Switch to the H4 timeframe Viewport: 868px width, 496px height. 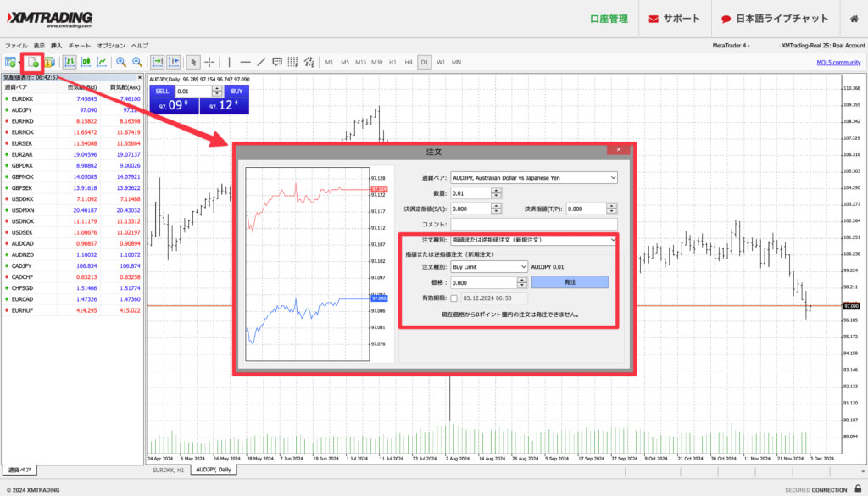click(x=409, y=62)
